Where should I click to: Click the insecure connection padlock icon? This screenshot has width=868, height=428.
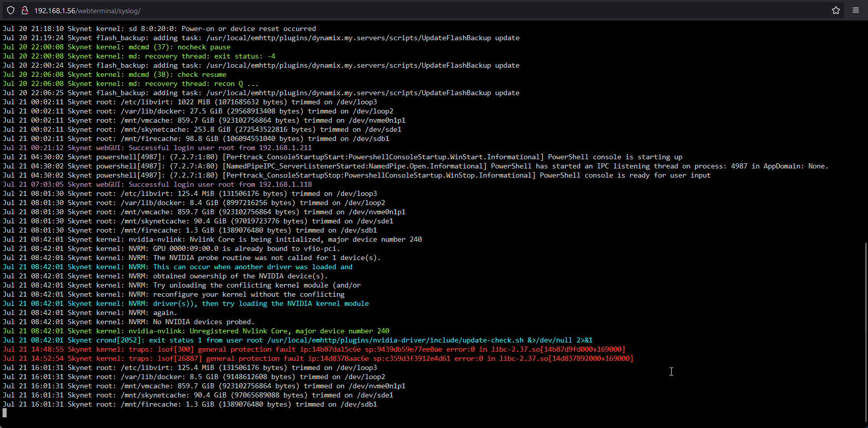(24, 10)
